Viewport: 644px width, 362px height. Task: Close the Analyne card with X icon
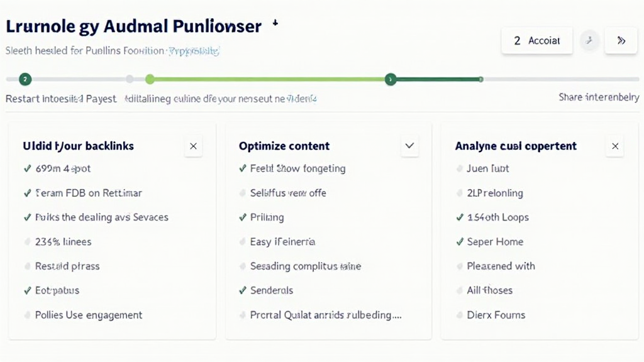pyautogui.click(x=615, y=146)
